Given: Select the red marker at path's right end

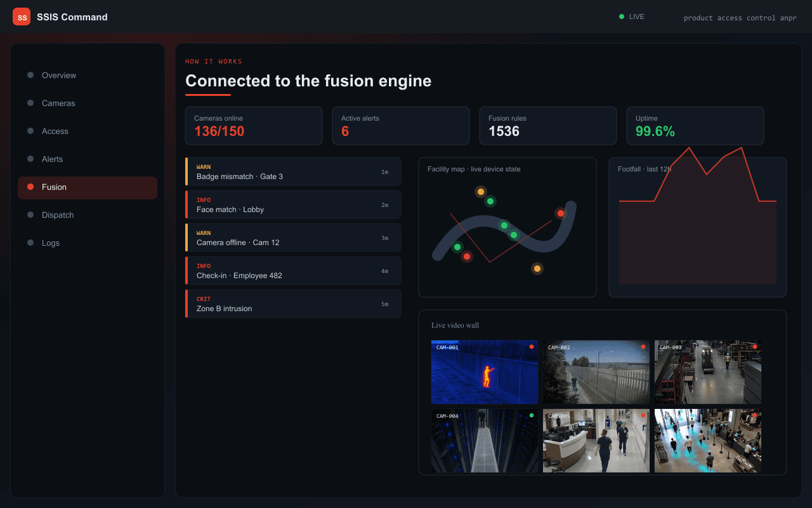Looking at the screenshot, I should (560, 213).
